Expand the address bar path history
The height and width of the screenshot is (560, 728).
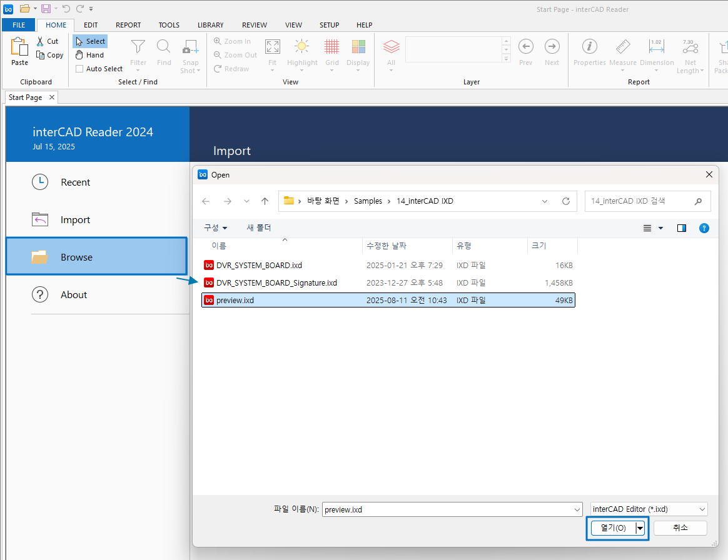pos(545,201)
